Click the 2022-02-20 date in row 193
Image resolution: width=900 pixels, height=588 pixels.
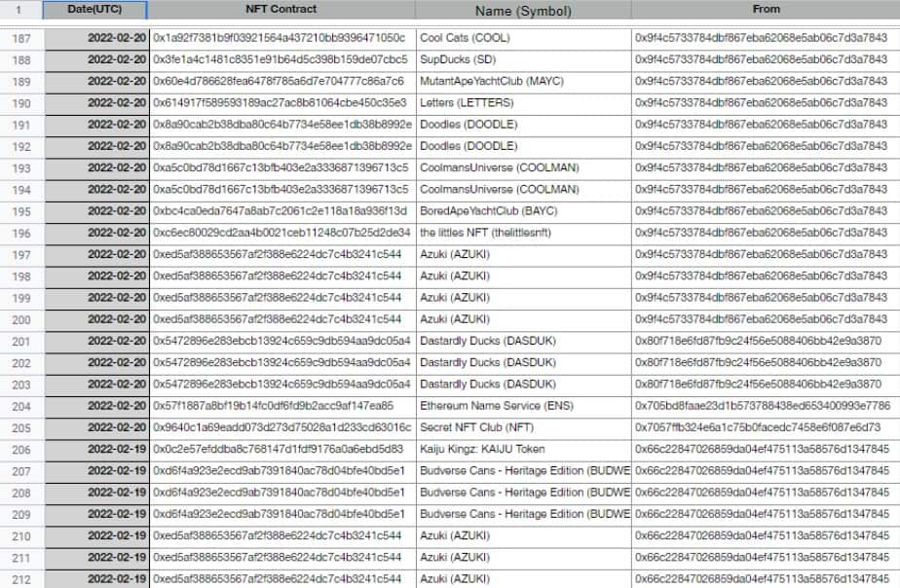(x=96, y=168)
